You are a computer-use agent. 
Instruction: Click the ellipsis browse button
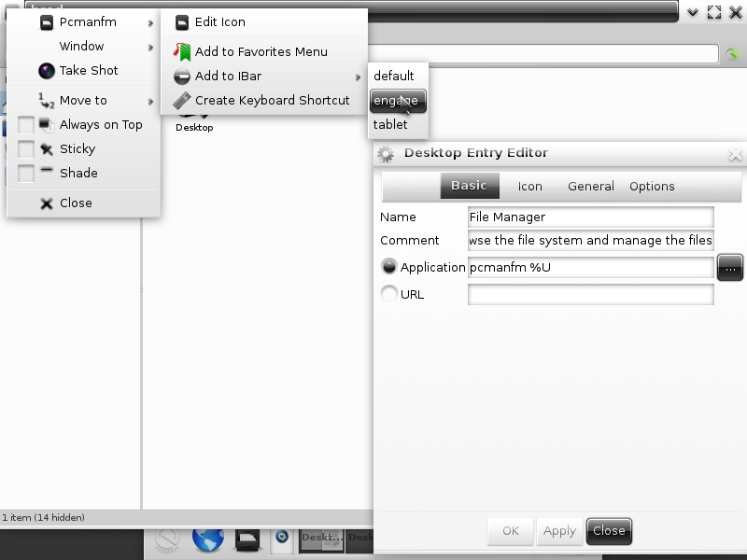[x=730, y=268]
